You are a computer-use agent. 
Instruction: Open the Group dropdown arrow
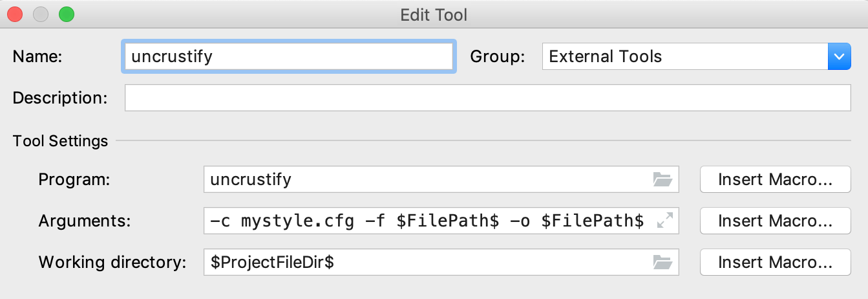tap(839, 56)
